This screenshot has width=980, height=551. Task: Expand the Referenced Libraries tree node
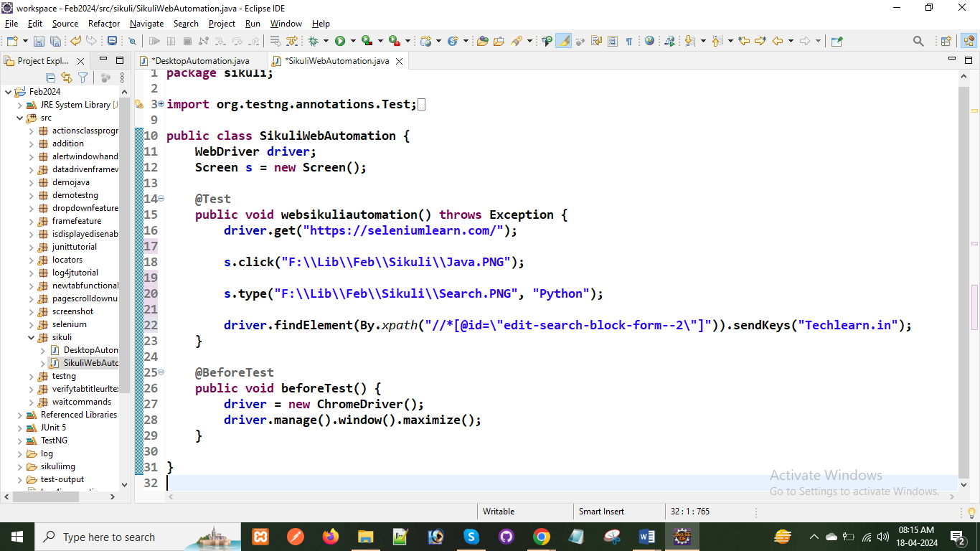(20, 415)
